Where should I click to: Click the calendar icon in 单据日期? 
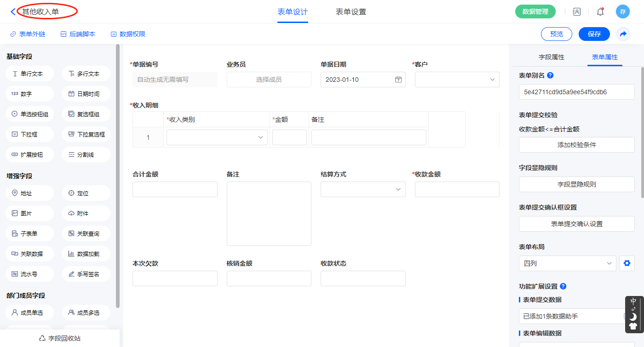point(398,80)
